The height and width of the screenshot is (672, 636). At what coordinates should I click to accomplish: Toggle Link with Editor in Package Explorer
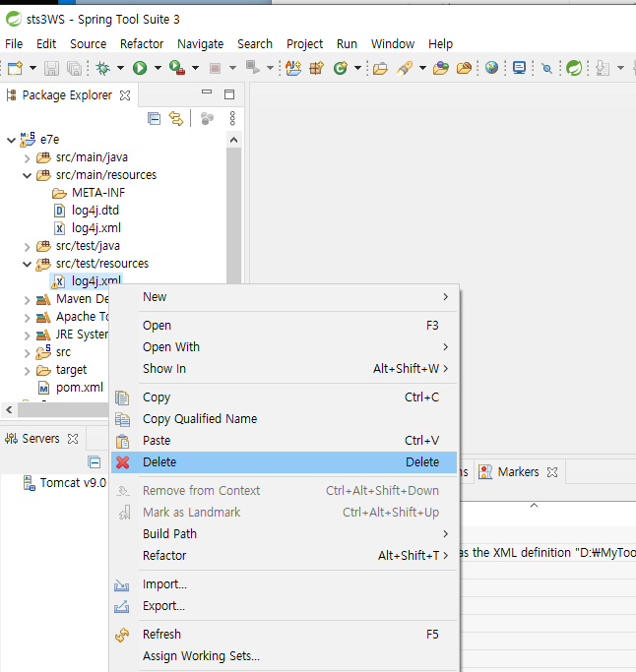[x=176, y=118]
